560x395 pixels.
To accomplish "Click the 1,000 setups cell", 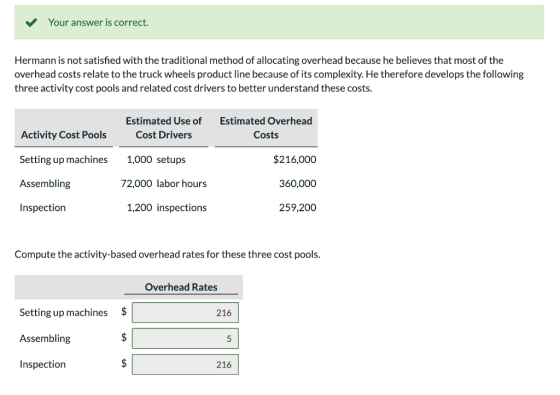I will click(x=156, y=159).
